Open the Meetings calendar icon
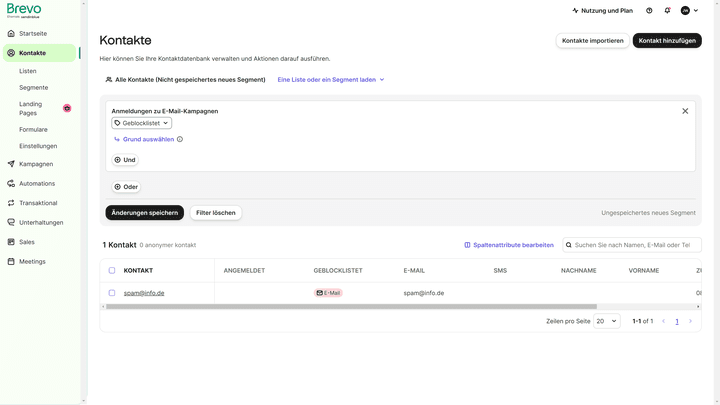 coord(11,261)
